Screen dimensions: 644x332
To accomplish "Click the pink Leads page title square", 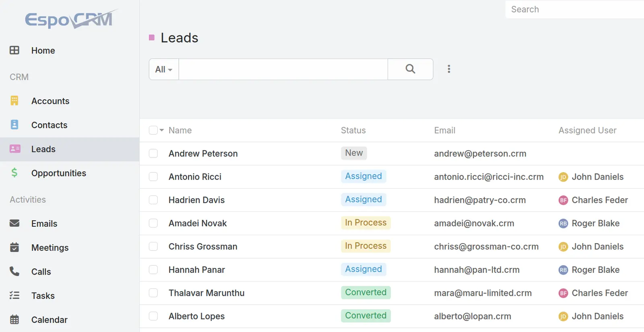I will pos(152,38).
